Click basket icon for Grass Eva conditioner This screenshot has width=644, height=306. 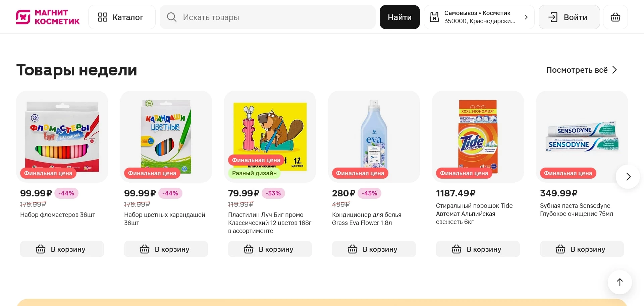[353, 249]
